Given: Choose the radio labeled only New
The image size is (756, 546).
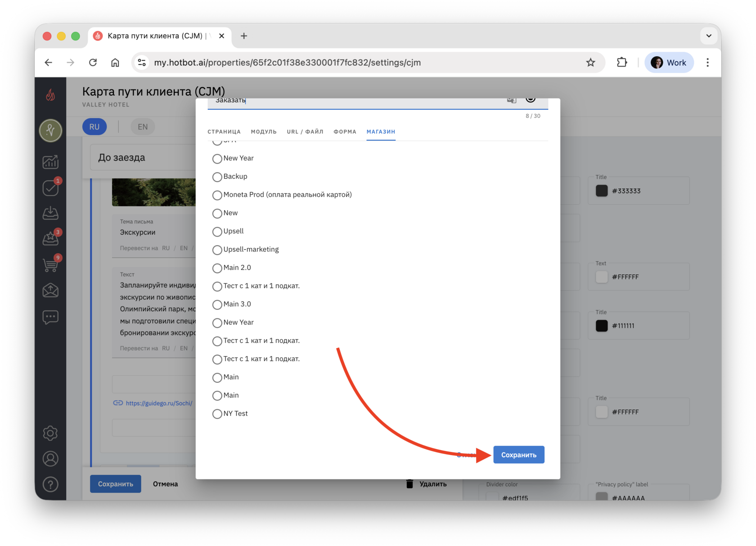Looking at the screenshot, I should point(217,213).
